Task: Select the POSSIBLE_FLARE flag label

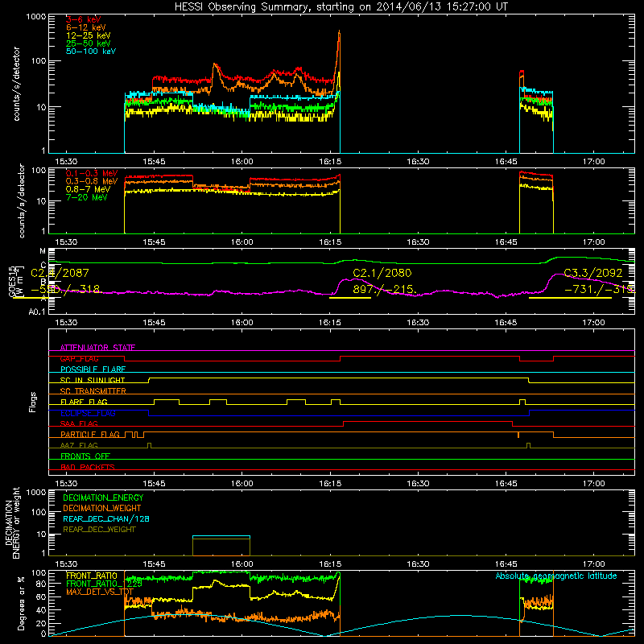Action: coord(93,369)
